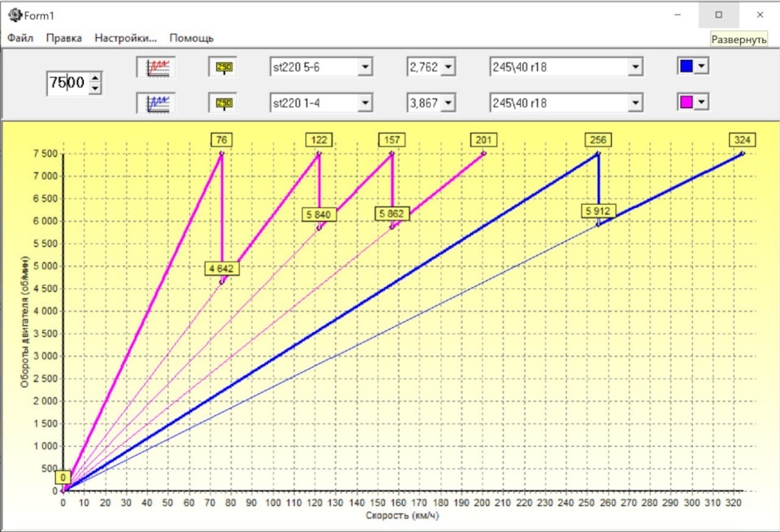Viewport: 780px width, 532px height.
Task: Click the blue color swatch
Action: pos(687,66)
